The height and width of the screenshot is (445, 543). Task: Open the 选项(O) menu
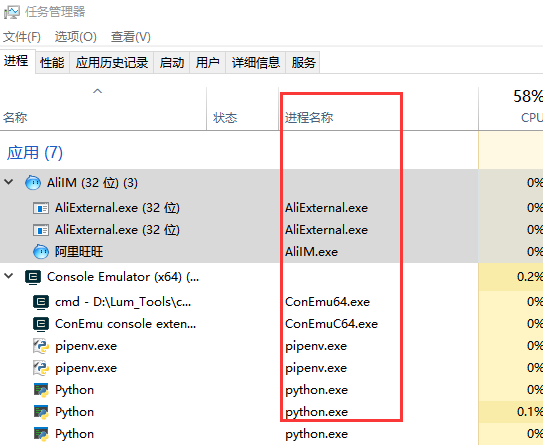[x=75, y=37]
